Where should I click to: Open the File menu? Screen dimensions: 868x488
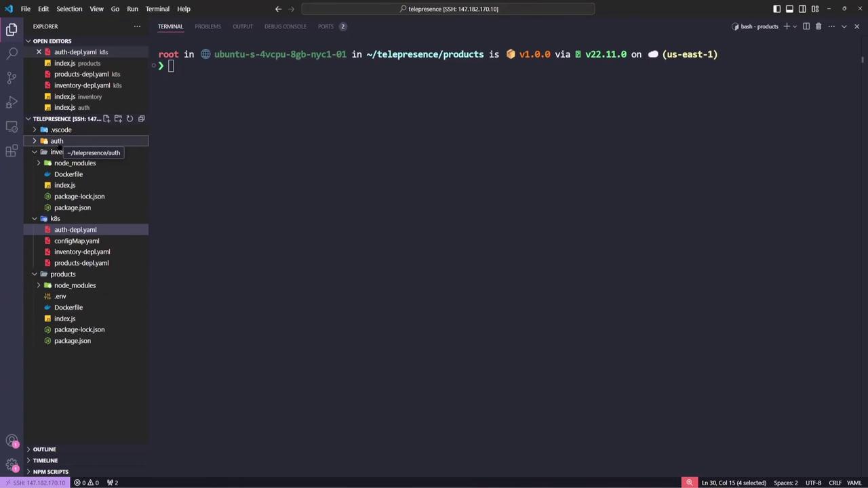25,9
